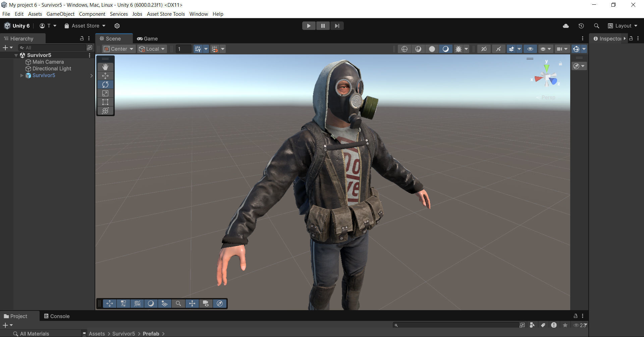Click the grid snap increment value field
This screenshot has width=644, height=337.
(x=183, y=49)
